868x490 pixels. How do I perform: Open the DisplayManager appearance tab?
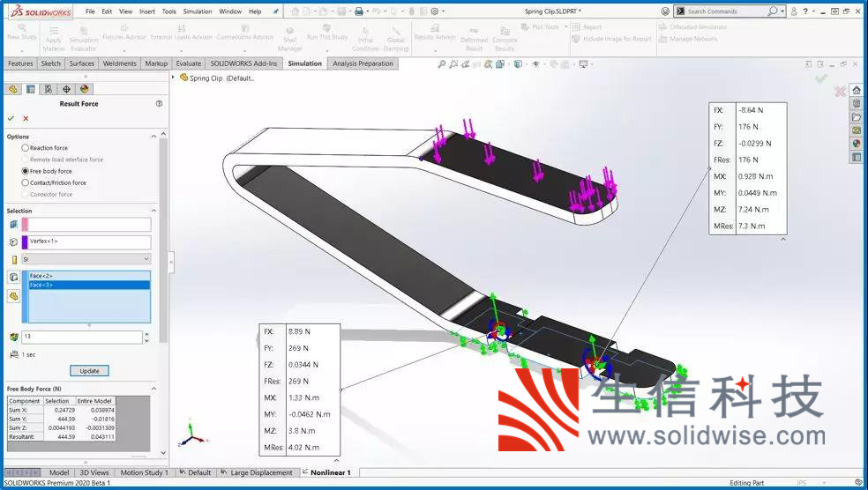point(84,89)
